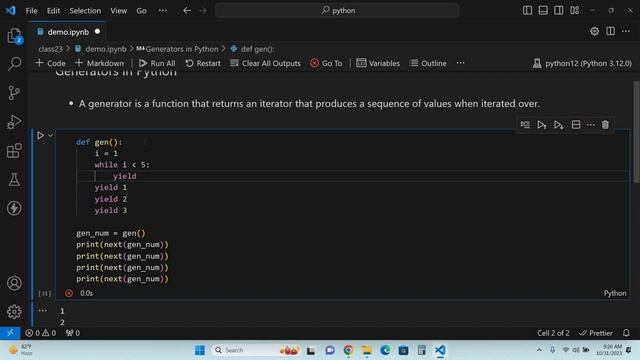Open the Search view in activity bar

(x=14, y=64)
